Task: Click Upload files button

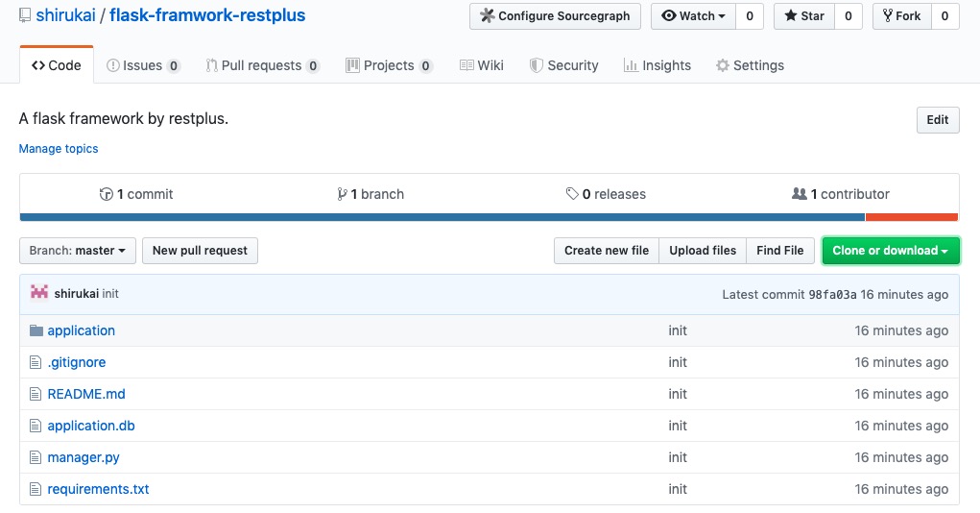Action: click(x=703, y=250)
